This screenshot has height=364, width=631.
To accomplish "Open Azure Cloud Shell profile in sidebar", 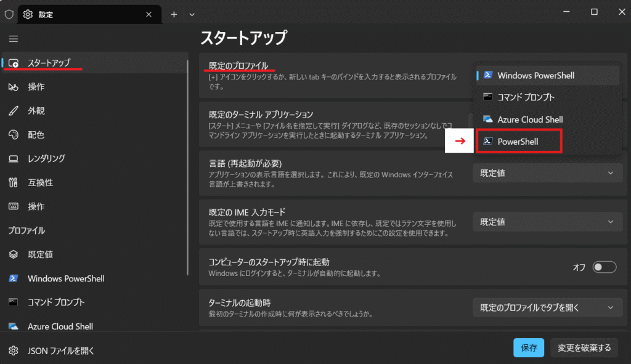I will pyautogui.click(x=94, y=326).
